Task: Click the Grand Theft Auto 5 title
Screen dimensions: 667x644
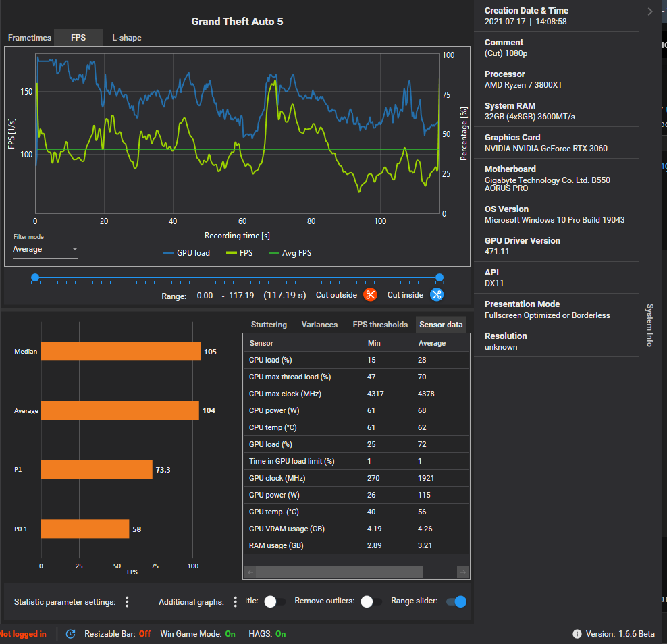Action: [x=237, y=22]
